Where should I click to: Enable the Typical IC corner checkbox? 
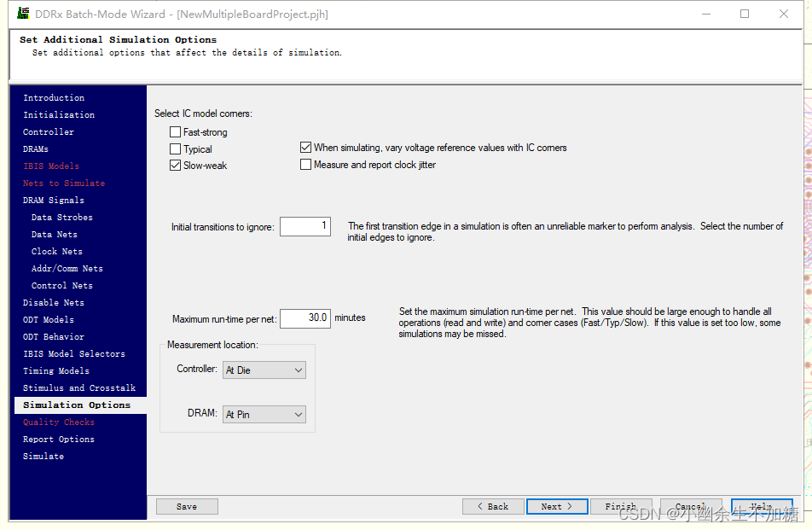[175, 149]
